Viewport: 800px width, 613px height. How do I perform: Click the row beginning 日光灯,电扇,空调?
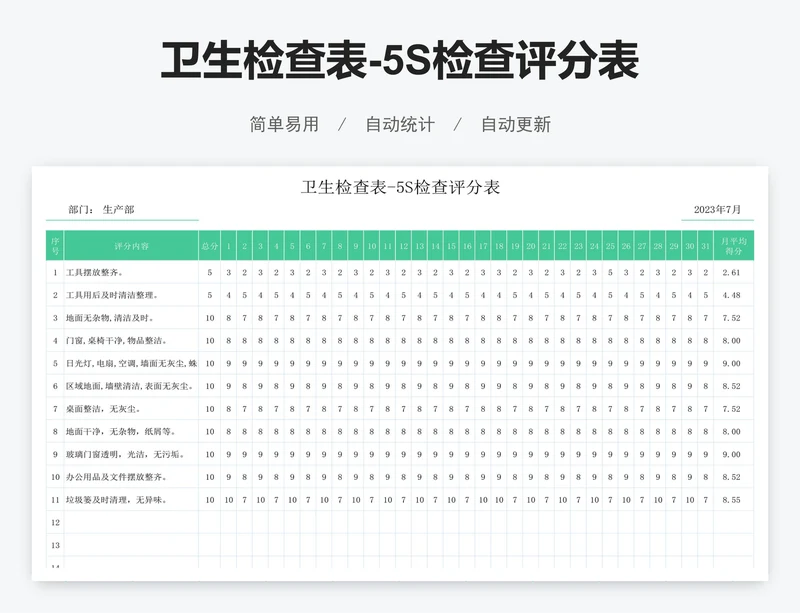(131, 363)
